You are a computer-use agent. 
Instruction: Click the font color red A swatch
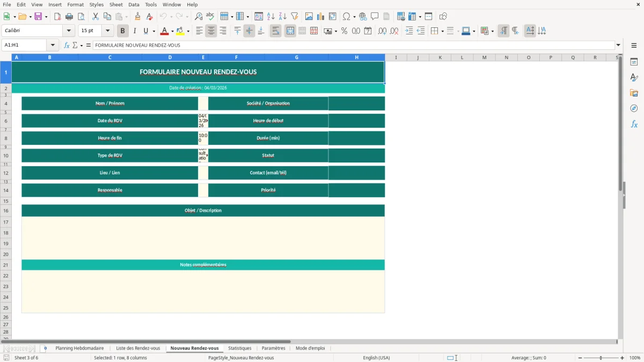pos(165,31)
